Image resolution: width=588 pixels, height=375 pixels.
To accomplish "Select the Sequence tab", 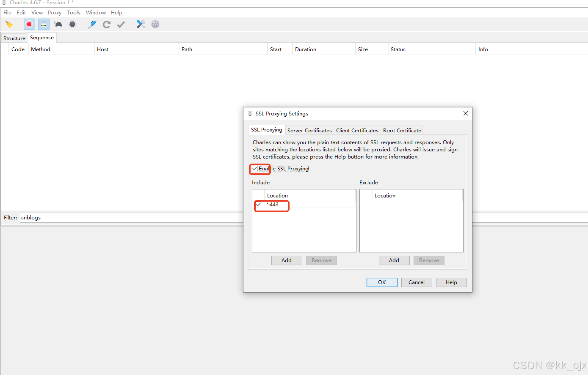I will 42,38.
